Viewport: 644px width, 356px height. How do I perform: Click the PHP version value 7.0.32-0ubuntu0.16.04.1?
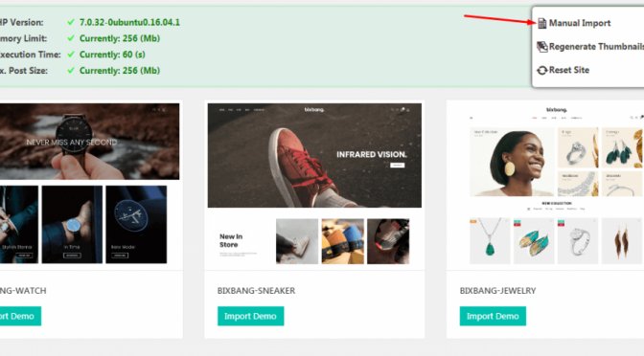[129, 22]
